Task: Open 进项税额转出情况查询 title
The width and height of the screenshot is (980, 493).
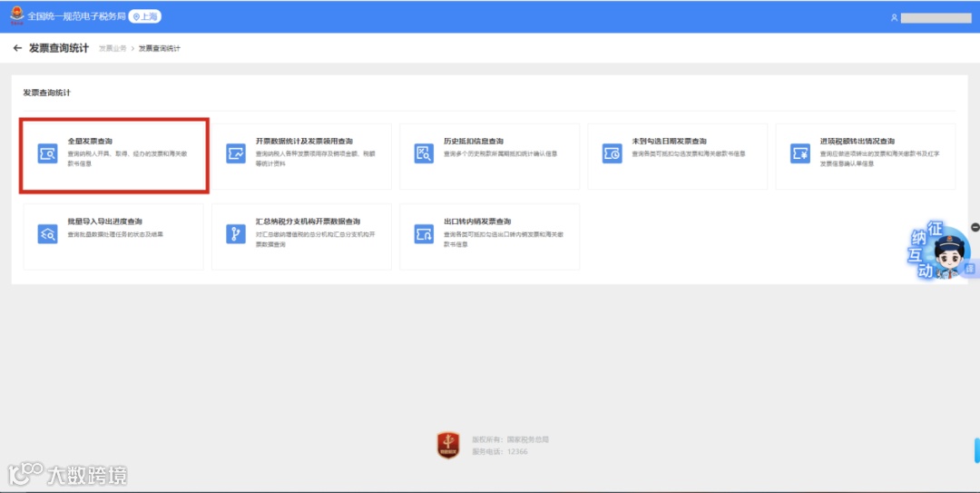Action: pyautogui.click(x=857, y=142)
